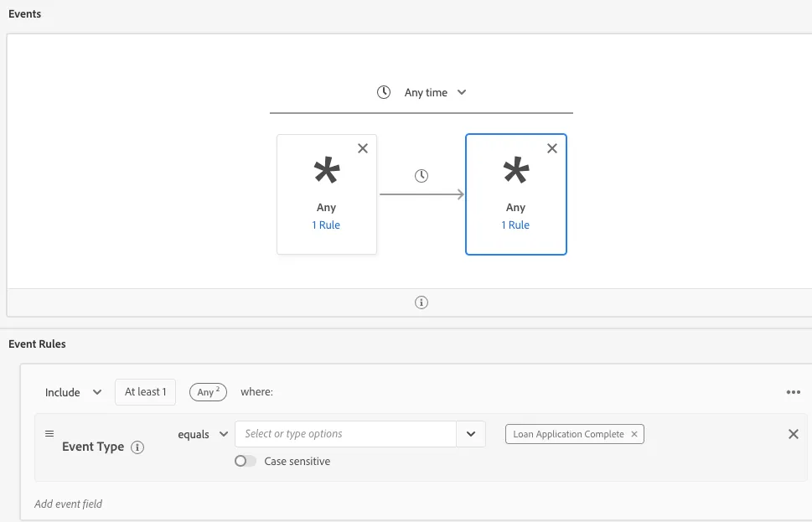Click the Events heading
The height and width of the screenshot is (522, 812).
[x=25, y=14]
